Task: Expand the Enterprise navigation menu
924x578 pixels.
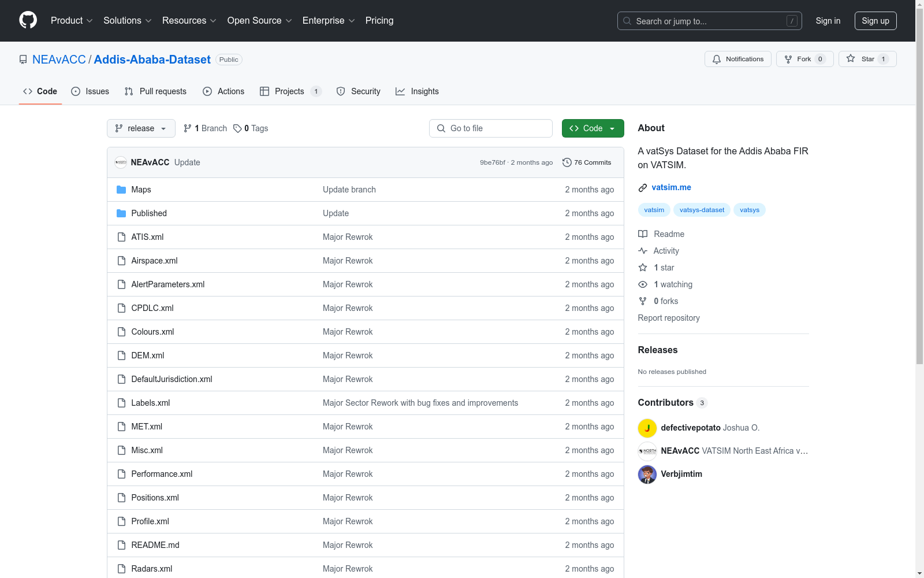Action: pos(329,20)
